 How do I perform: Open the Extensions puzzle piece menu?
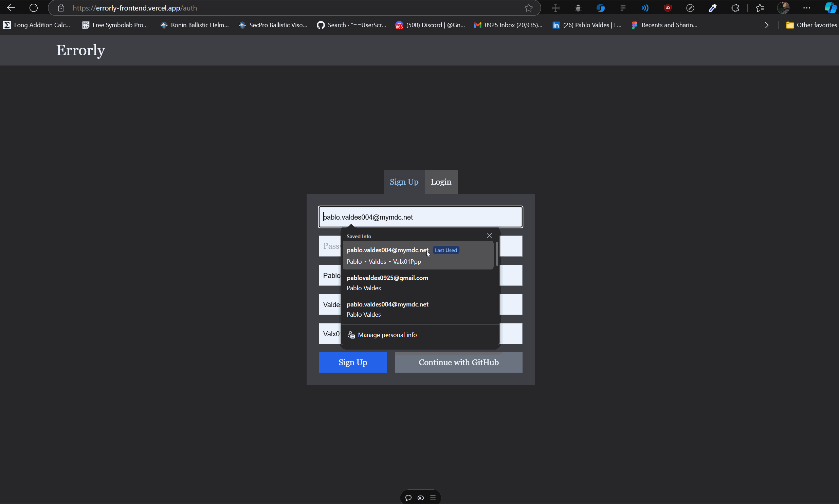735,8
